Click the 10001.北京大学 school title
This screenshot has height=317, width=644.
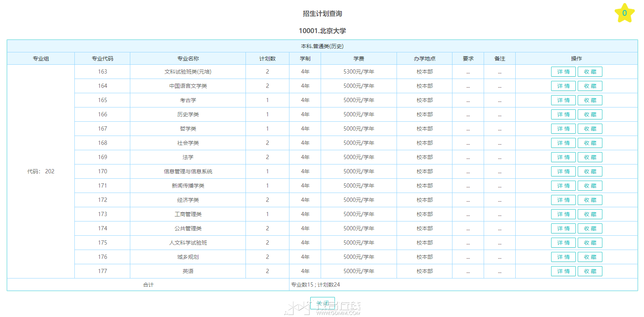tap(322, 31)
